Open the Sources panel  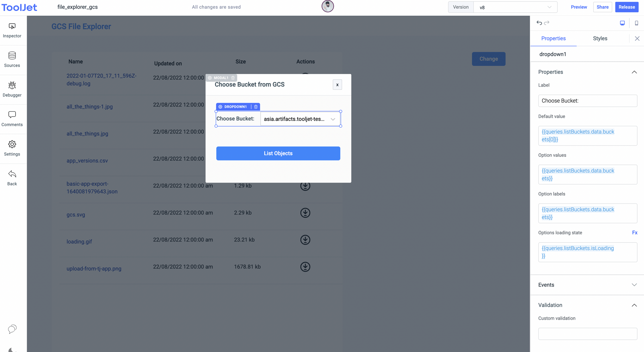(12, 60)
